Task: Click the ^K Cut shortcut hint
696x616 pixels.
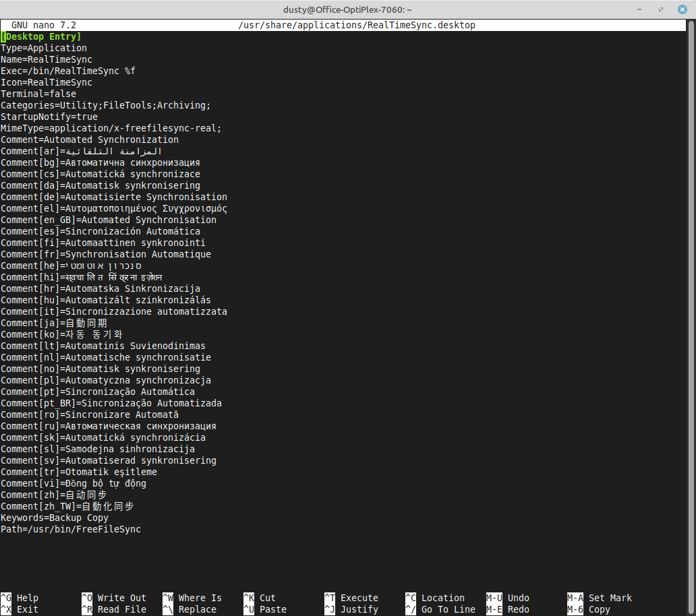Action: (260, 598)
